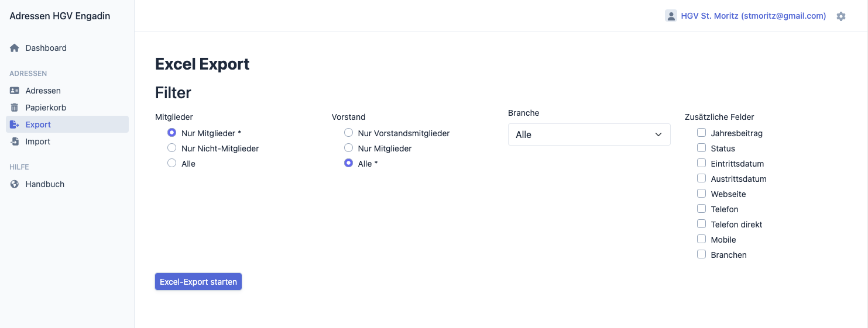This screenshot has width=868, height=328.
Task: Click the Adressen contact card icon
Action: pos(15,91)
